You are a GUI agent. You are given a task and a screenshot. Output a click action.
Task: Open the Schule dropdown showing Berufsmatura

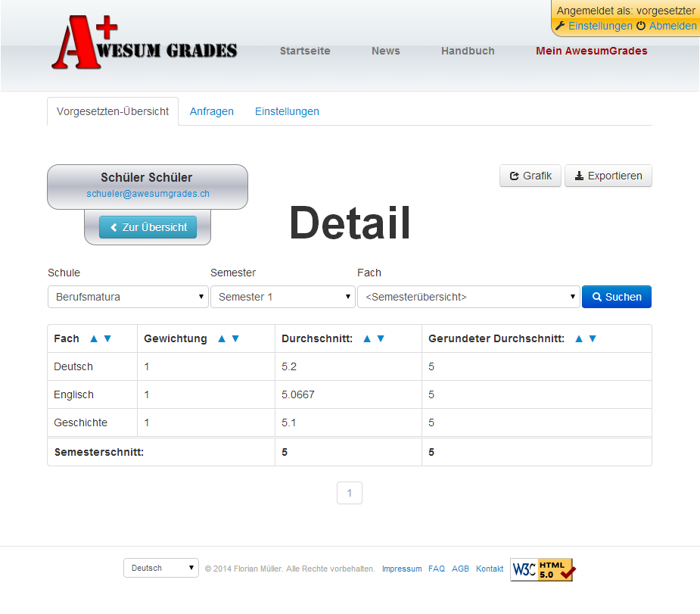coord(128,297)
